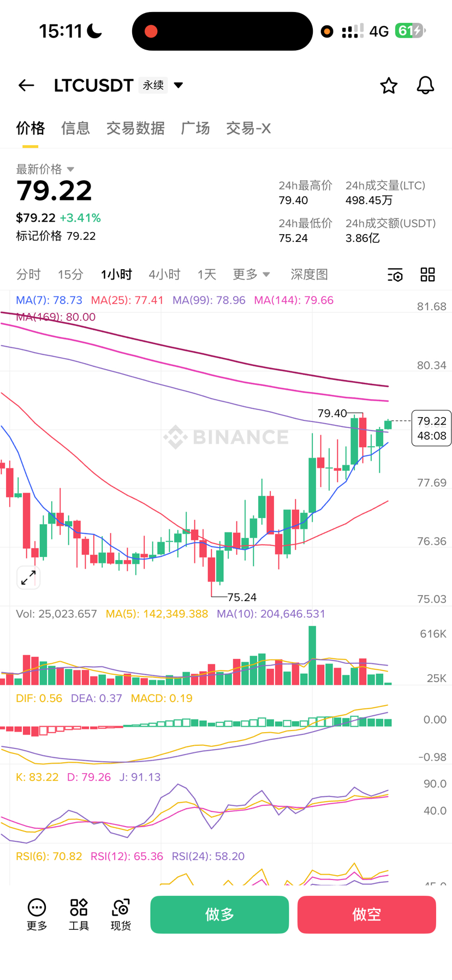The height and width of the screenshot is (980, 452).
Task: Tap the back arrow icon
Action: [26, 85]
